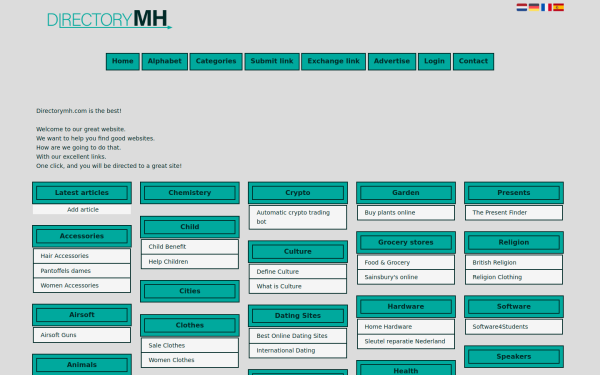Switch language with the German flag
Screen dimensions: 600x375
(534, 7)
